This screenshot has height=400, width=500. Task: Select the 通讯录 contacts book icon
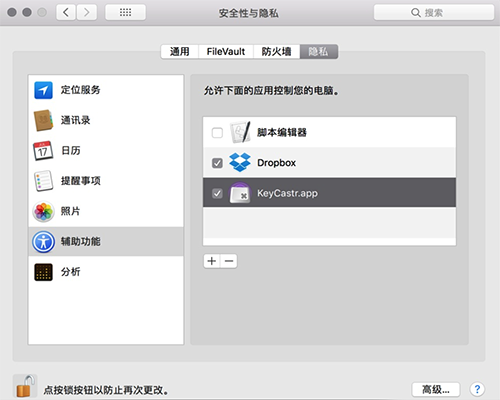click(x=43, y=120)
